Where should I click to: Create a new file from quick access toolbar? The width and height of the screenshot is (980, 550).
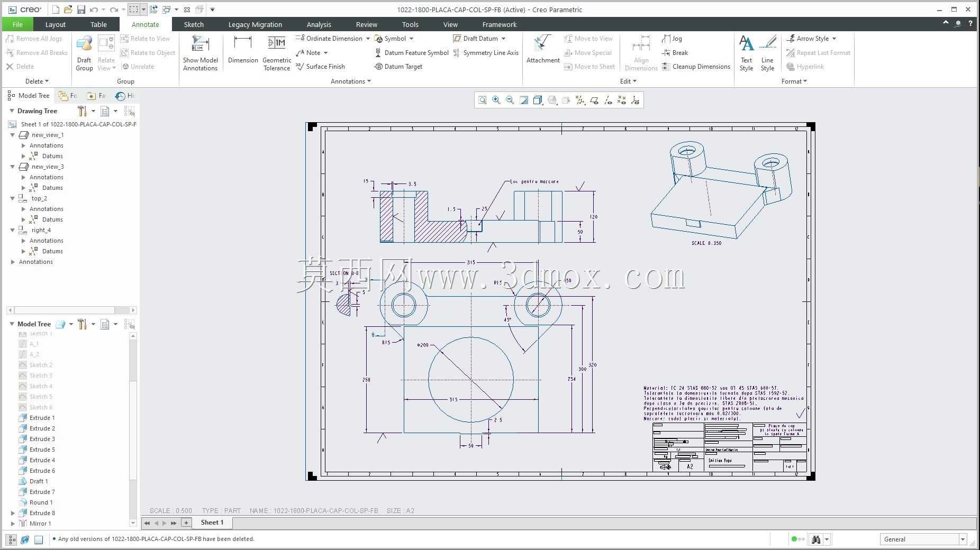56,10
